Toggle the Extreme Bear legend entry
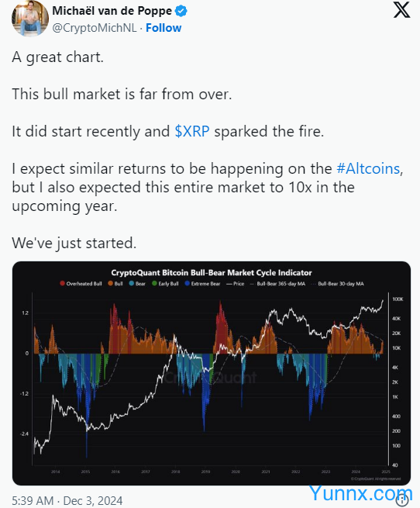 point(202,284)
